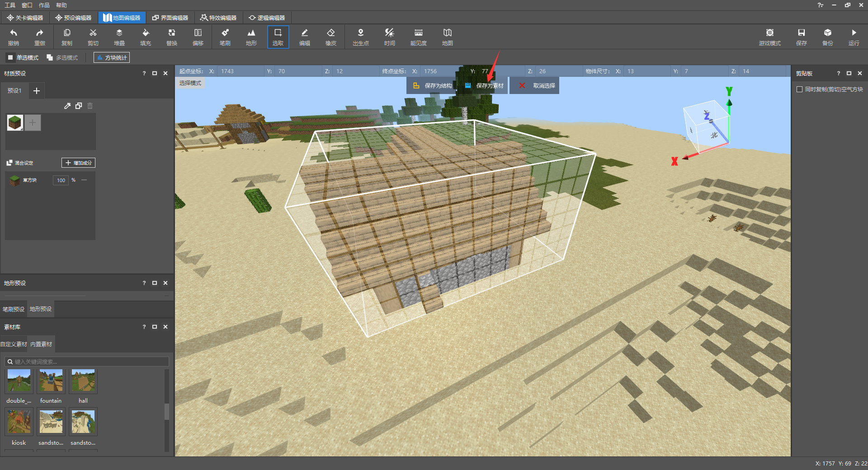
Task: Switch to 预设编辑器 tab
Action: click(x=73, y=18)
